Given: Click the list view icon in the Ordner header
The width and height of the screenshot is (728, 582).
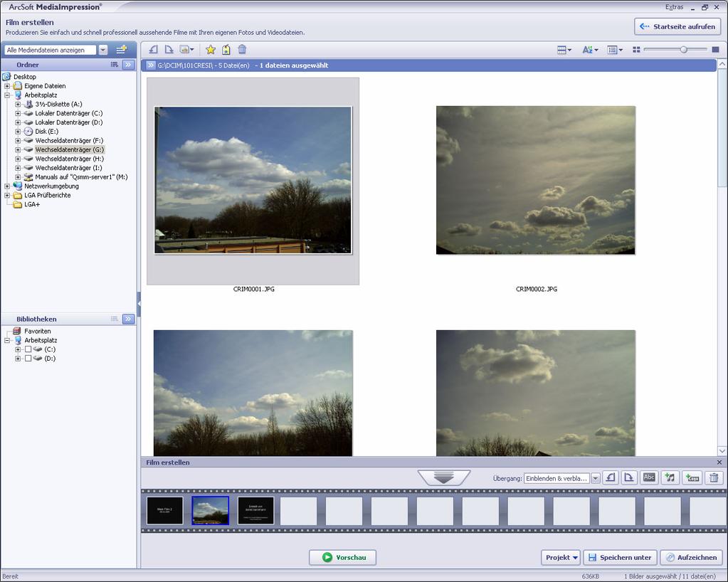Looking at the screenshot, I should [114, 65].
